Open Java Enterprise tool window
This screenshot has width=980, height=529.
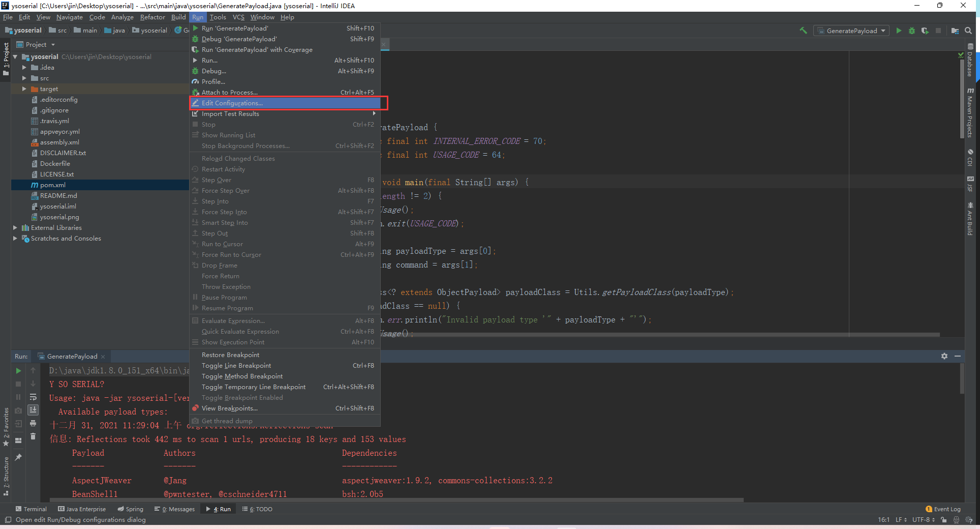[82, 509]
